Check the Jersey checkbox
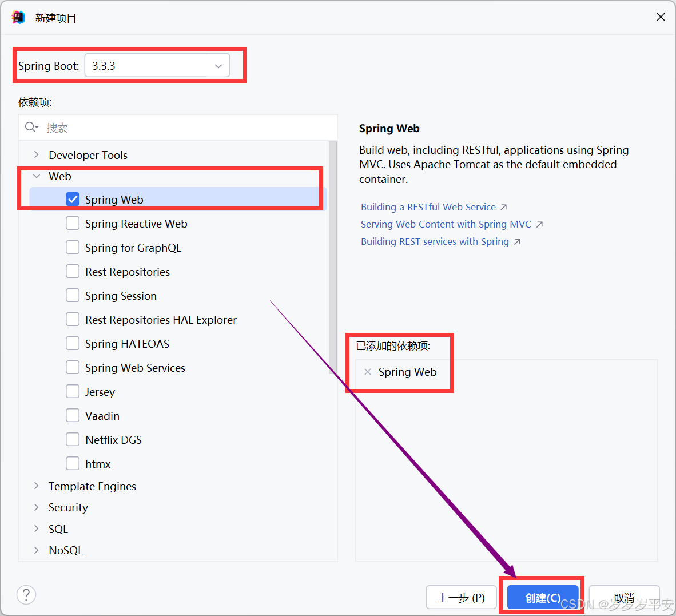Viewport: 676px width, 616px height. coord(73,391)
